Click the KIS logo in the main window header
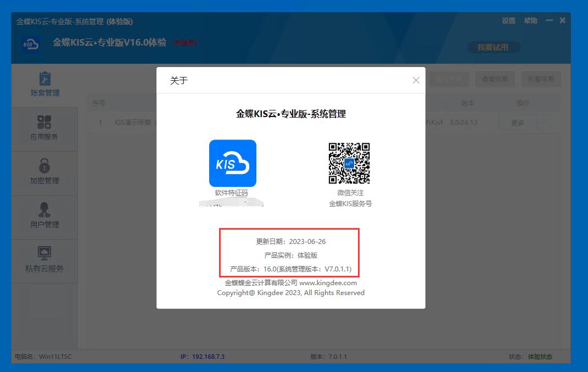This screenshot has width=588, height=372. [31, 45]
